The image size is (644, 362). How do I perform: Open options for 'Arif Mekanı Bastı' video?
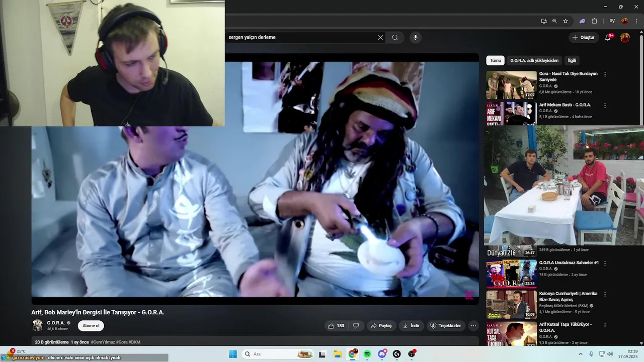tap(605, 106)
